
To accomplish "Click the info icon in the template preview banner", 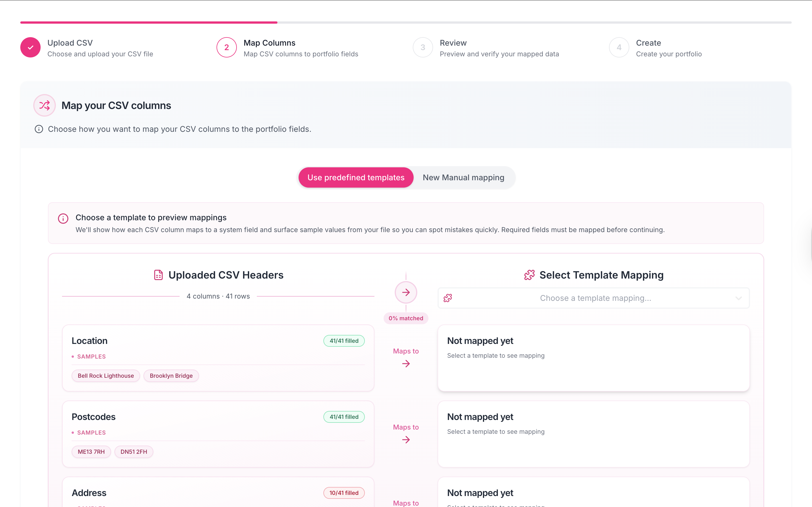I will click(x=63, y=218).
